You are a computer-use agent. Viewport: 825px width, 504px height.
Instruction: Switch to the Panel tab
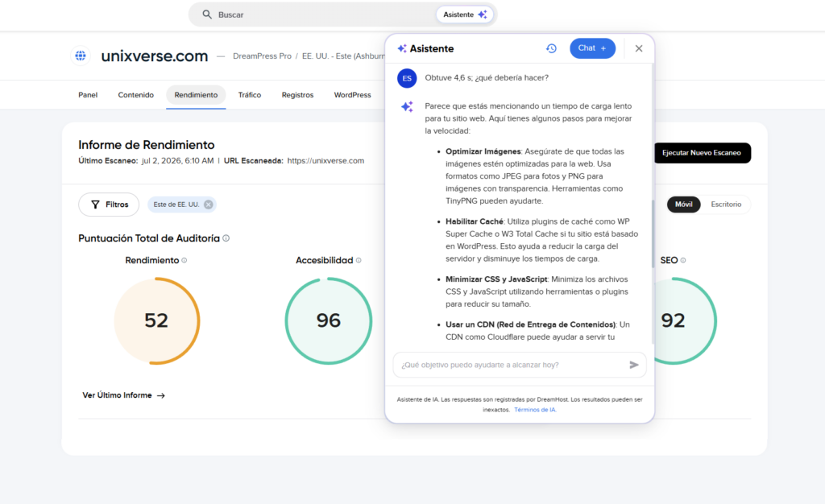(88, 95)
